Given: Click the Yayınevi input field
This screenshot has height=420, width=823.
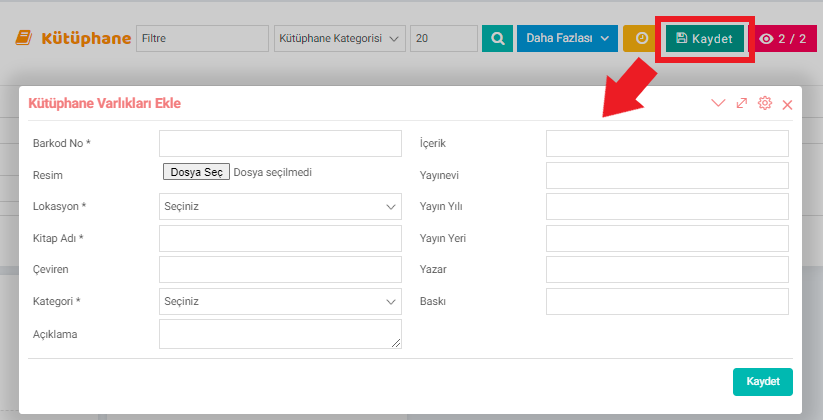Looking at the screenshot, I should tap(667, 175).
